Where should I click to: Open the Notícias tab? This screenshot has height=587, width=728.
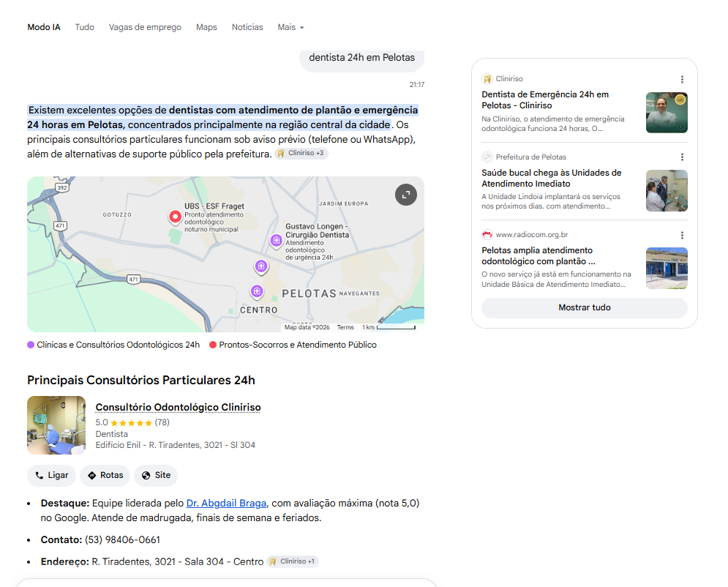247,27
